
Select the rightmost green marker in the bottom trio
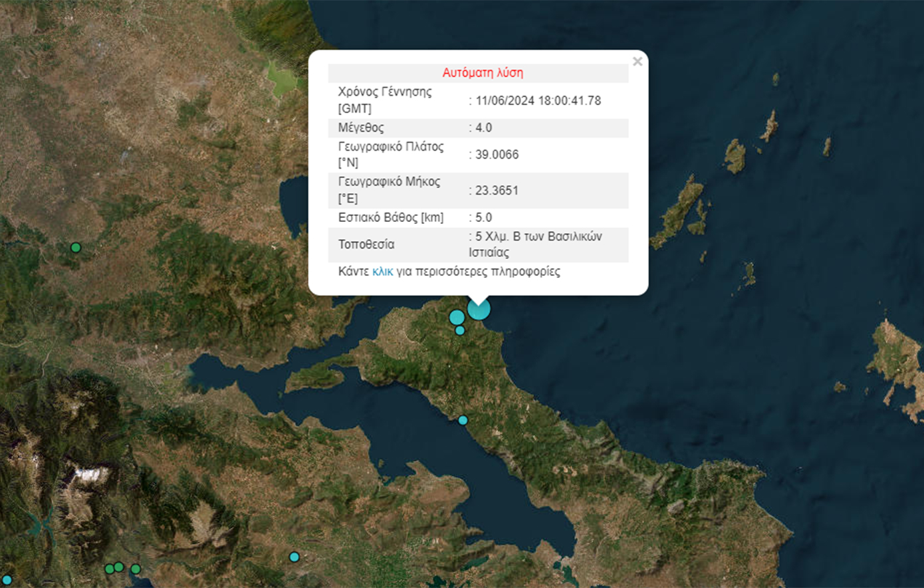136,569
